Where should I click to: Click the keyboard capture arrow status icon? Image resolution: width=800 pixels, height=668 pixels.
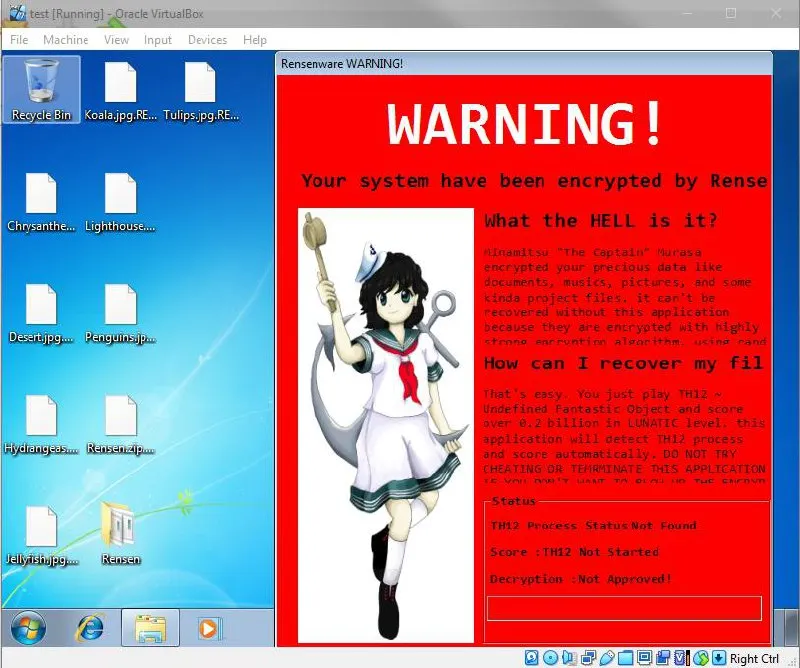[x=719, y=657]
